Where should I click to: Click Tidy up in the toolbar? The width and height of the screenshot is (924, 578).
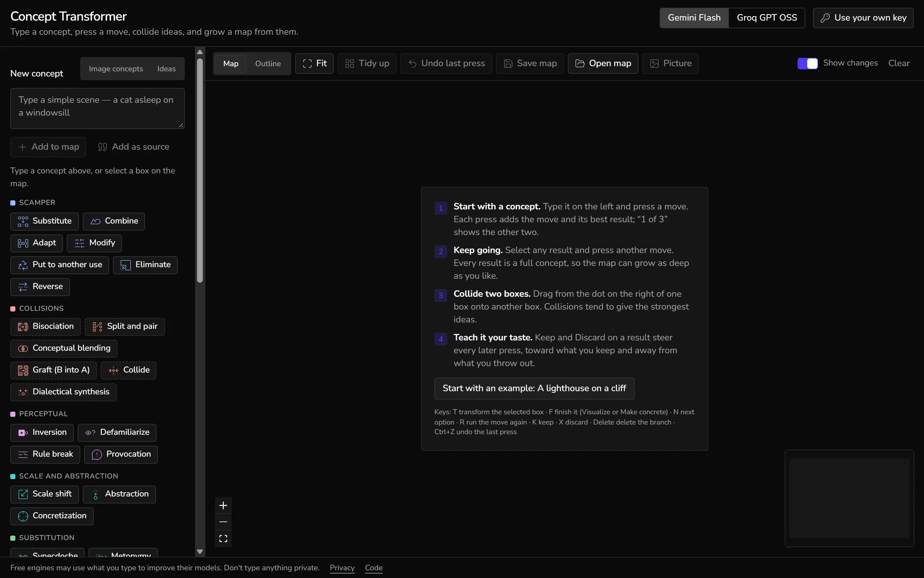(x=367, y=64)
